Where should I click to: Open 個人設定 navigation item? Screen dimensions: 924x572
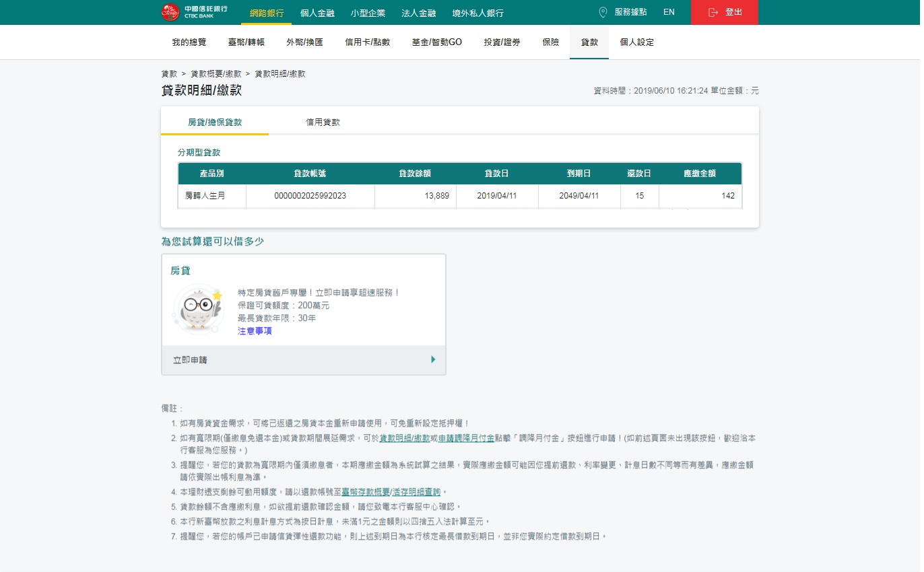point(637,42)
